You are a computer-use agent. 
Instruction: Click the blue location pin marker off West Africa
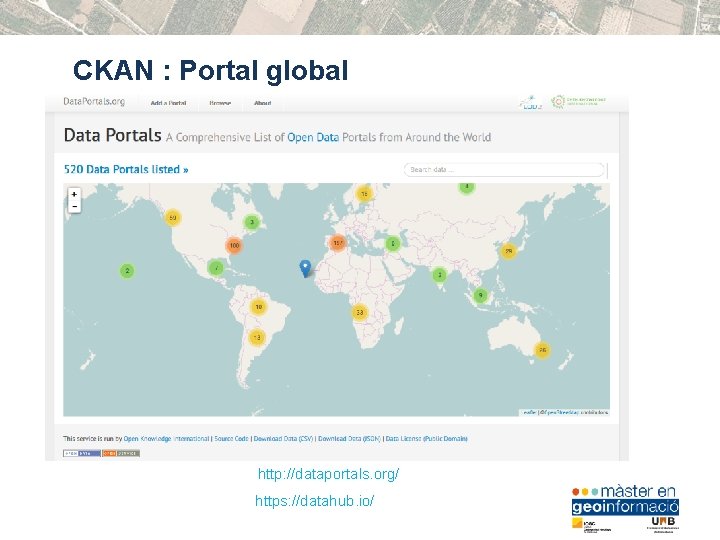click(x=305, y=269)
